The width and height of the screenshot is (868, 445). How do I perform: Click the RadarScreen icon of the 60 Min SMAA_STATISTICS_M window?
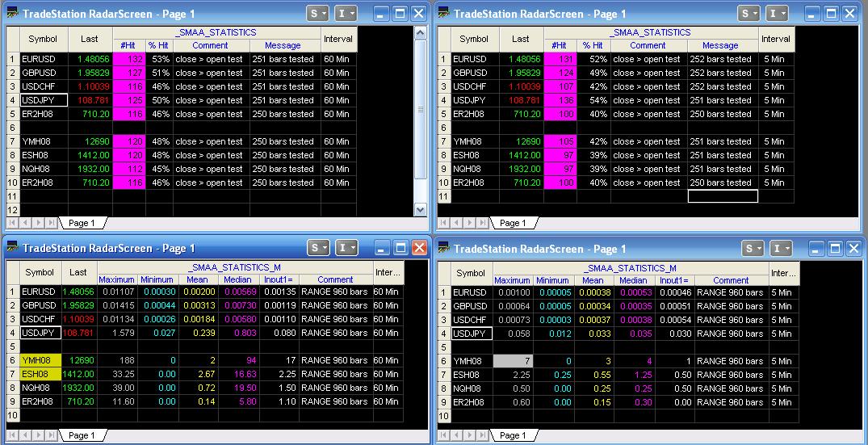[11, 247]
